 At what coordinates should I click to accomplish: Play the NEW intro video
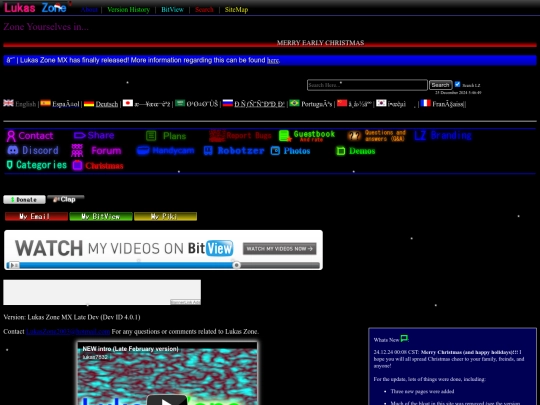click(x=167, y=400)
